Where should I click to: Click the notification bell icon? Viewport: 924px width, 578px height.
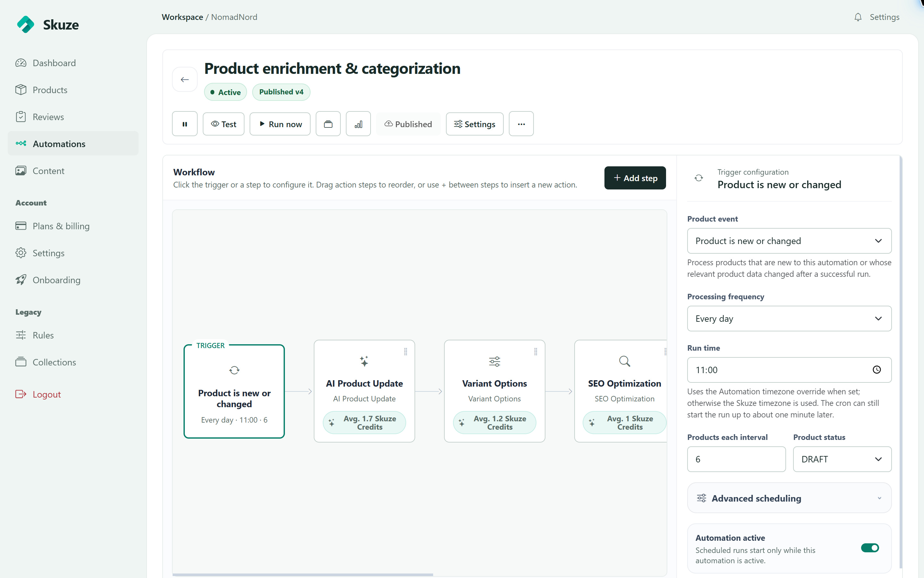[x=858, y=17]
